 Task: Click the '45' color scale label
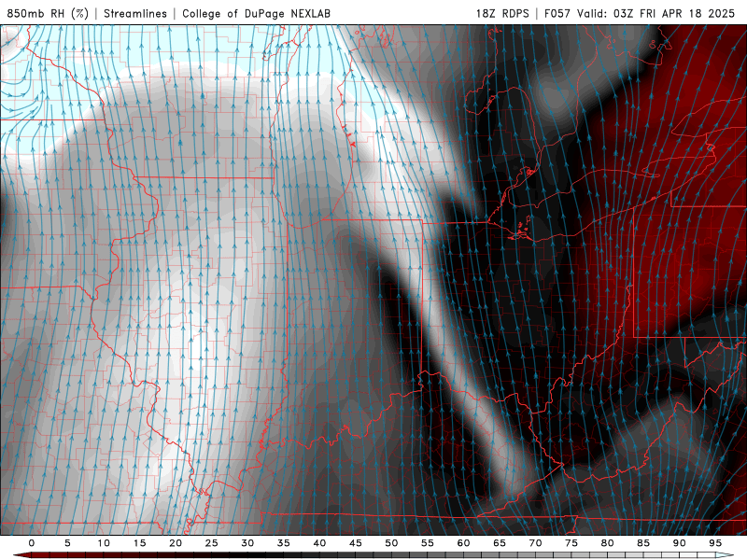pyautogui.click(x=356, y=543)
